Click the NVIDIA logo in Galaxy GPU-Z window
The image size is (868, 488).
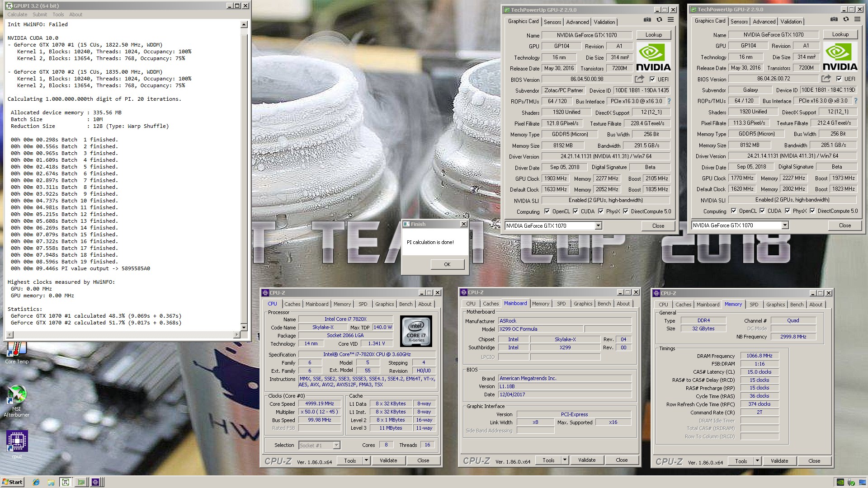point(840,57)
